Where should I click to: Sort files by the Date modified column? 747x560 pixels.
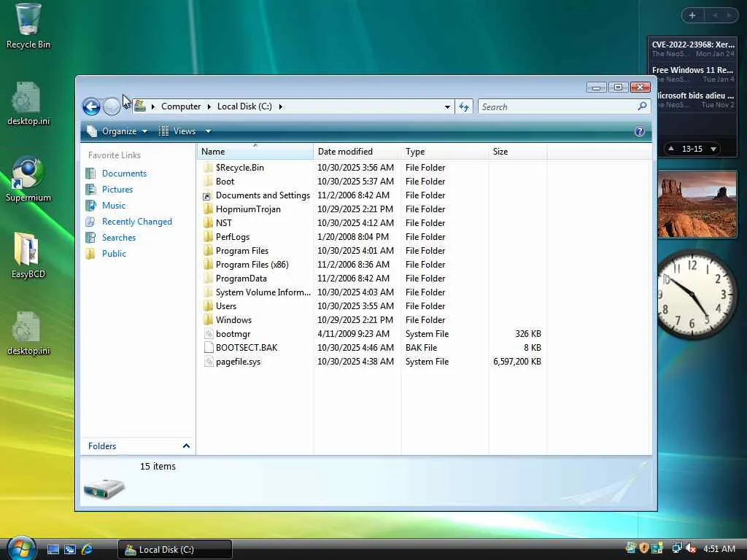tap(345, 152)
